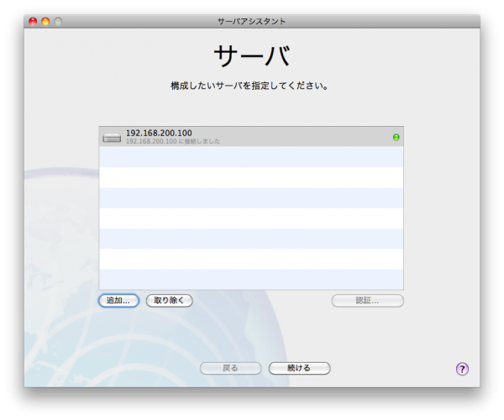Select the 192.168.200.100 server name text

click(159, 133)
